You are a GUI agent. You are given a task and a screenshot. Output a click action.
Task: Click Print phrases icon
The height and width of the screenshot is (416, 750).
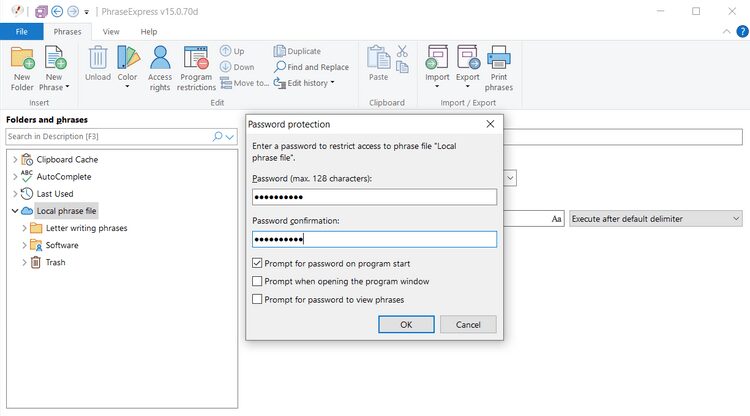tap(498, 57)
